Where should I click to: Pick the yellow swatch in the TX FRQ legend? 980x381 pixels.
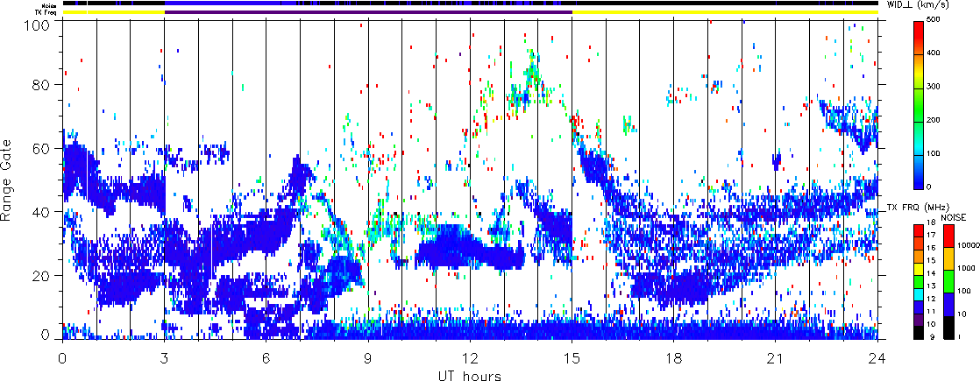919,269
